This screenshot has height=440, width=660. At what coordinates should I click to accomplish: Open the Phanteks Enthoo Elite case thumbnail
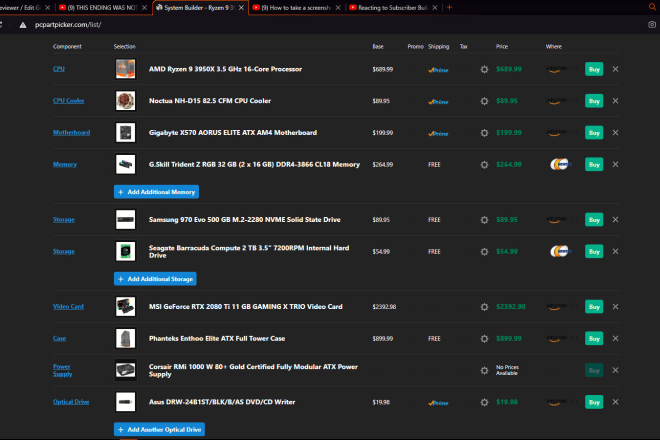point(125,338)
